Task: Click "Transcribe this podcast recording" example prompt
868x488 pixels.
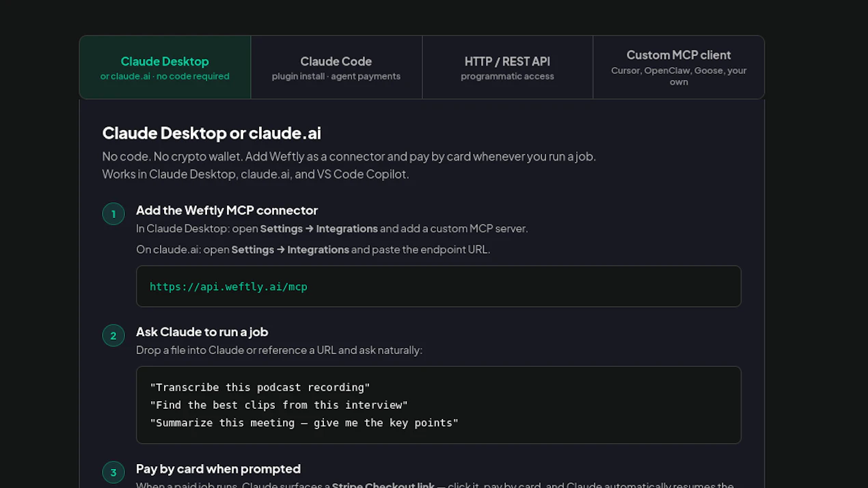Action: (x=260, y=388)
